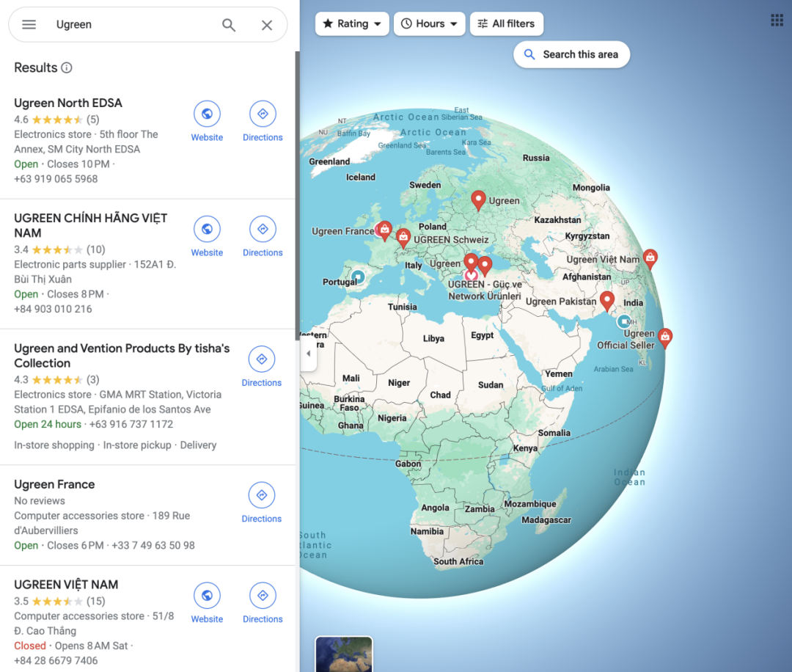Click the Ugreen search text field
792x672 pixels.
pyautogui.click(x=134, y=25)
